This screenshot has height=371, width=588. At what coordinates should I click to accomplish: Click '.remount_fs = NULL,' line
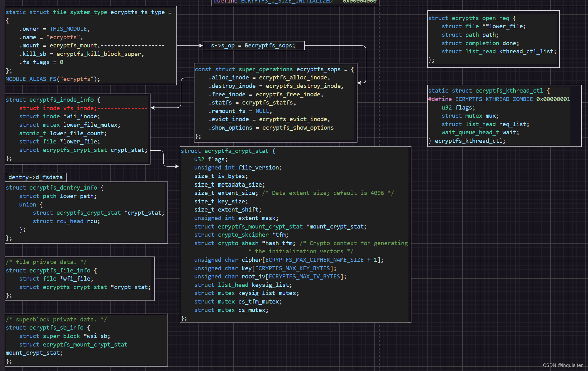coord(240,111)
